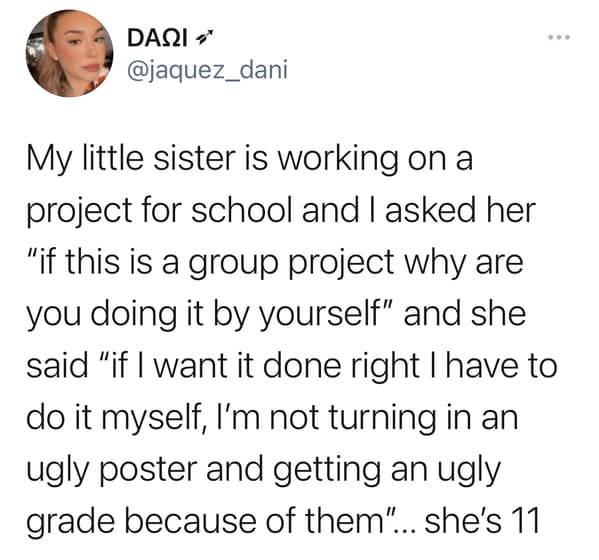Click the @jaquez_dani handle
This screenshot has width=599, height=560.
coord(207,71)
